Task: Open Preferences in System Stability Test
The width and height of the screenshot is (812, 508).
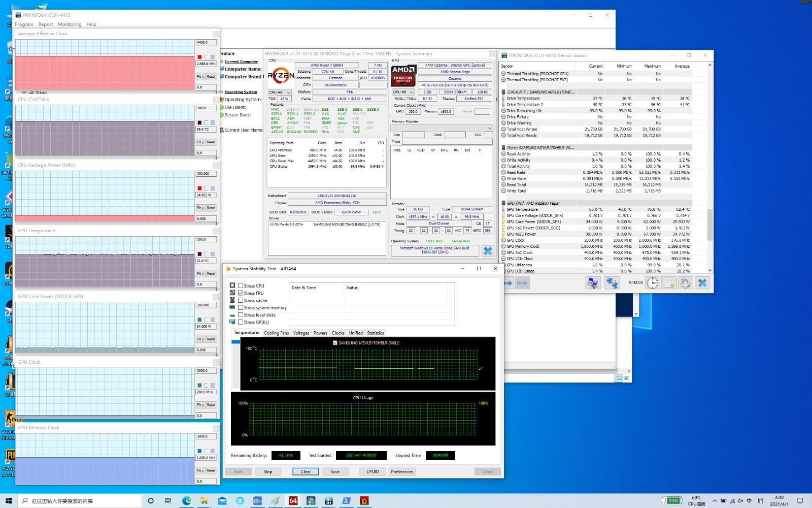Action: point(402,472)
